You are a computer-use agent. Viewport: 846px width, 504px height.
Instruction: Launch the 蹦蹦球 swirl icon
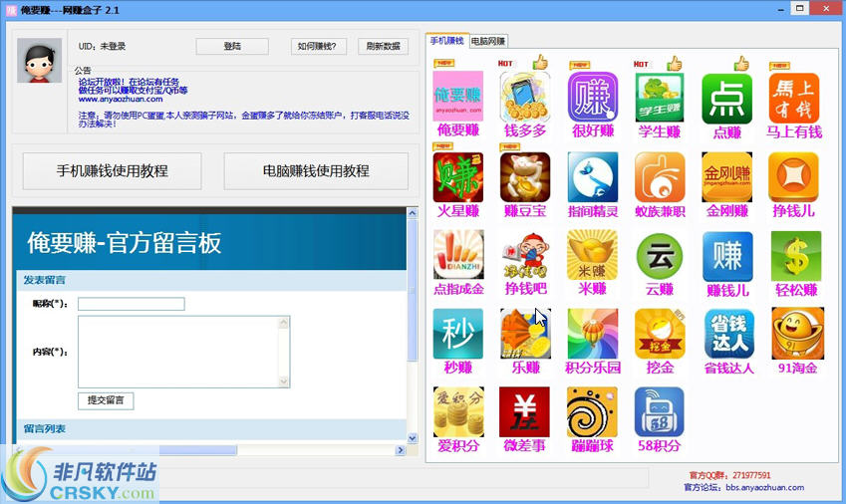(593, 411)
